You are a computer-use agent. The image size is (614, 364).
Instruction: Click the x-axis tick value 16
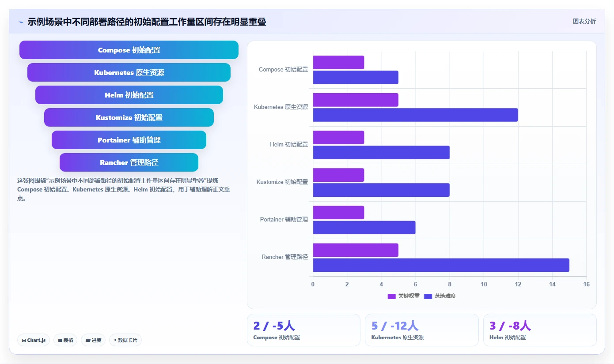coord(586,284)
